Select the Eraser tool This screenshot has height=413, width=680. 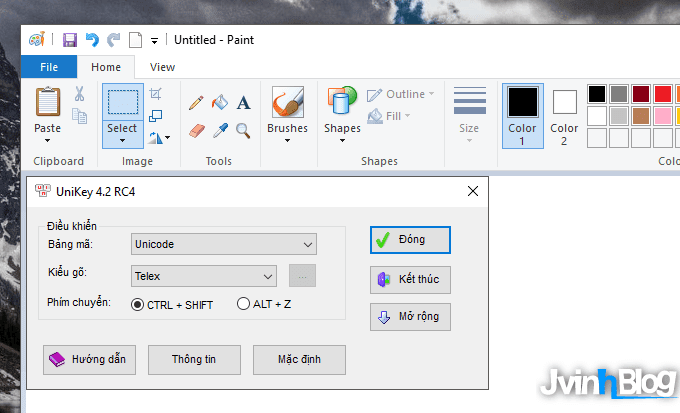pos(197,130)
